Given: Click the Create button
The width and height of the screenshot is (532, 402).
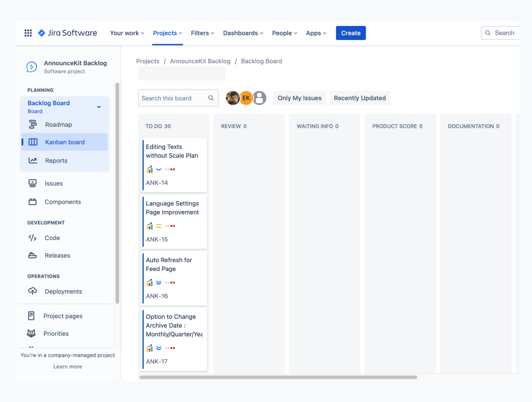Looking at the screenshot, I should click(351, 33).
